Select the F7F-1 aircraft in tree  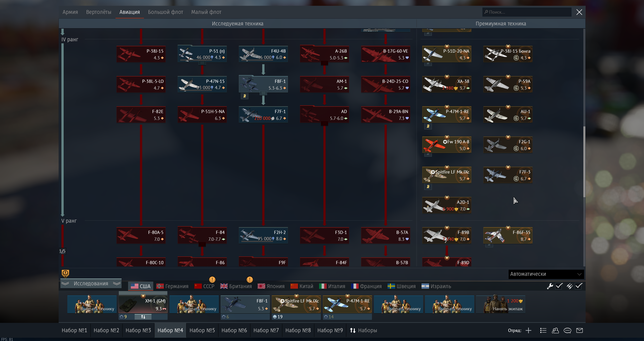point(263,115)
